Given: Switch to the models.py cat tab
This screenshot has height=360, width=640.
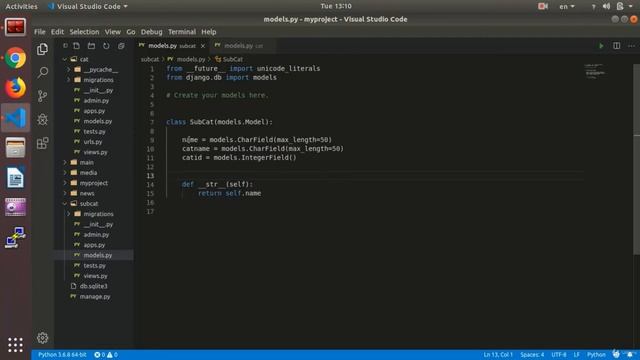Looking at the screenshot, I should point(242,46).
